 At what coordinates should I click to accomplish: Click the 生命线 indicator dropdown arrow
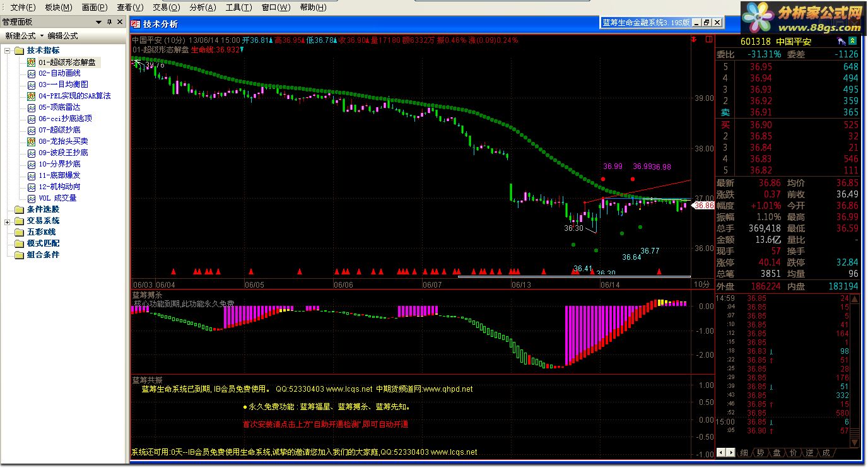(242, 49)
